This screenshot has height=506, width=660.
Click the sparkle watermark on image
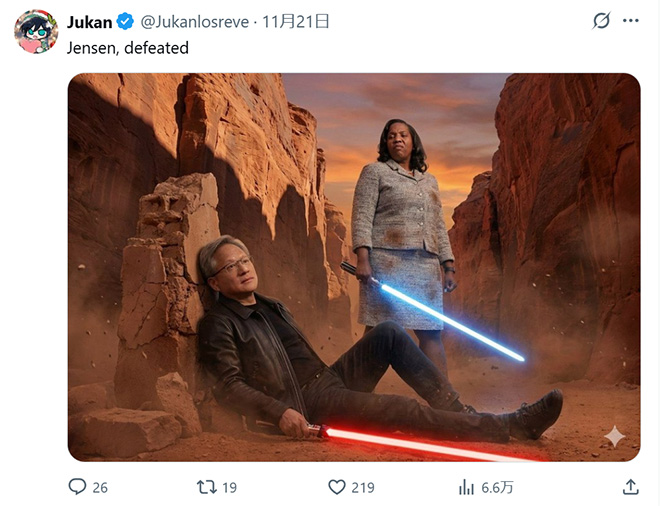[615, 436]
